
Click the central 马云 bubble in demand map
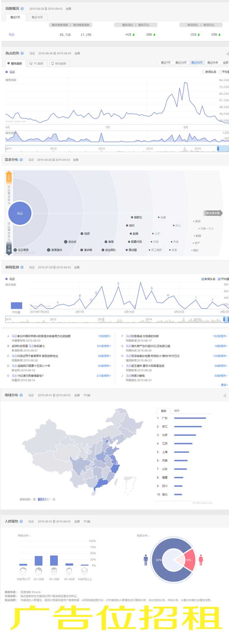coord(20,213)
